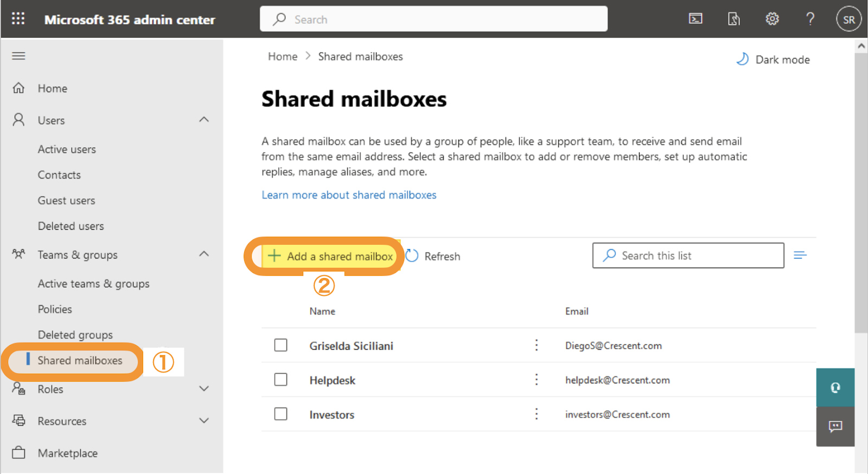
Task: Click the Resources icon in sidebar
Action: pos(19,420)
